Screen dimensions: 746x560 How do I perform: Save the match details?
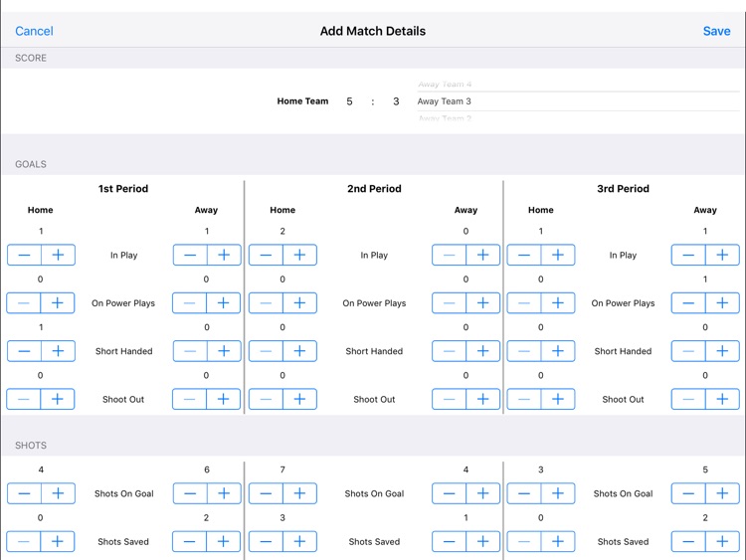tap(716, 31)
